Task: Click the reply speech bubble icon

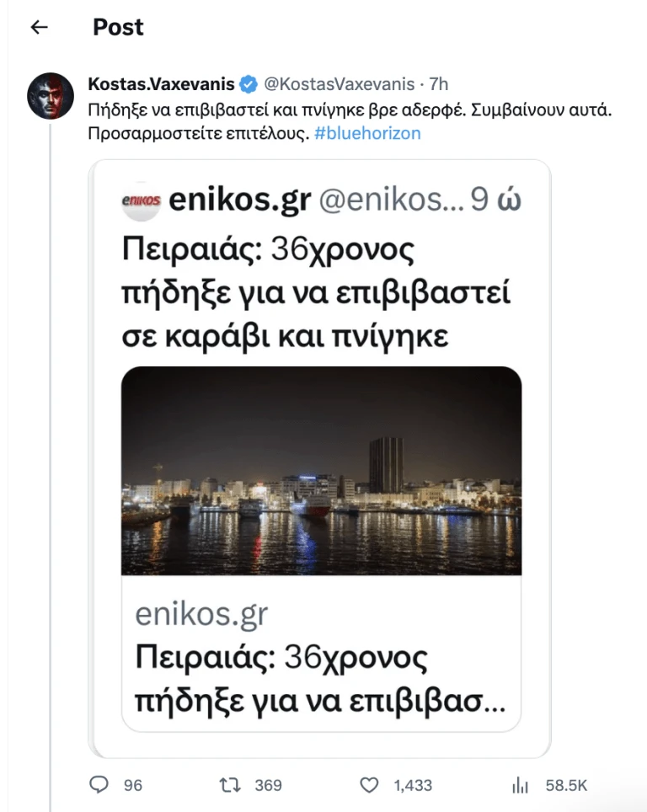Action: point(100,785)
